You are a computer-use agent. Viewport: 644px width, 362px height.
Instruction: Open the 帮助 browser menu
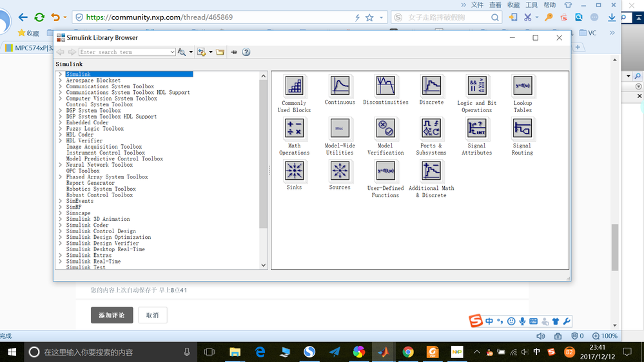pos(549,5)
